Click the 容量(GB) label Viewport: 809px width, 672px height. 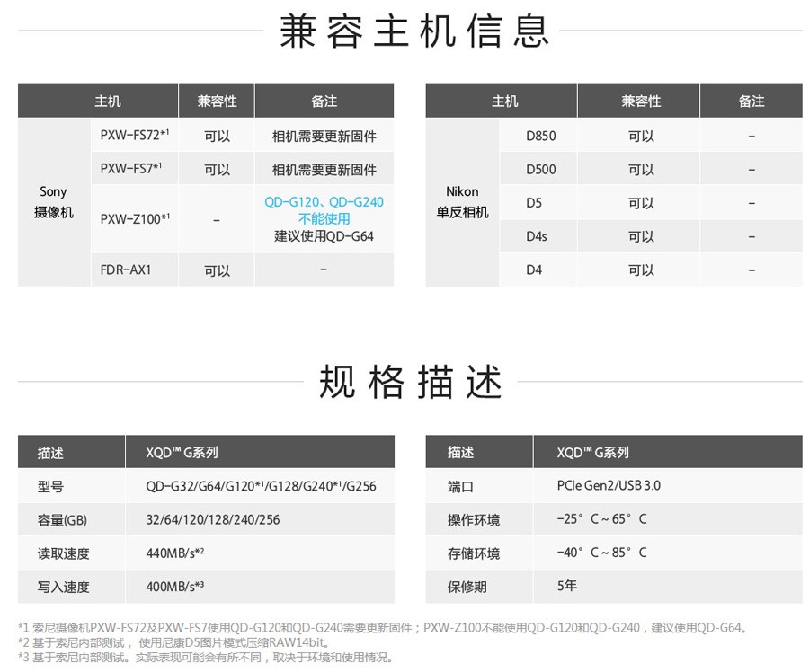pyautogui.click(x=62, y=520)
